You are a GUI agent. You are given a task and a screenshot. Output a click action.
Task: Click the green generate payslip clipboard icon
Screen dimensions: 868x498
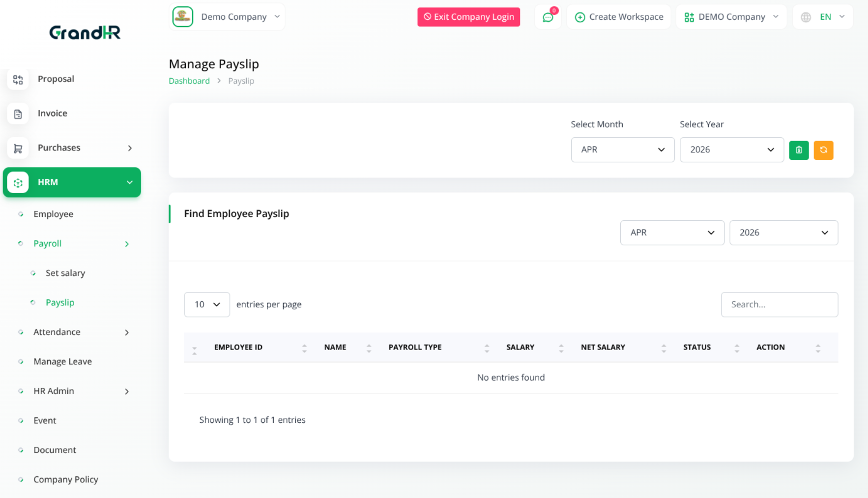[x=799, y=150]
